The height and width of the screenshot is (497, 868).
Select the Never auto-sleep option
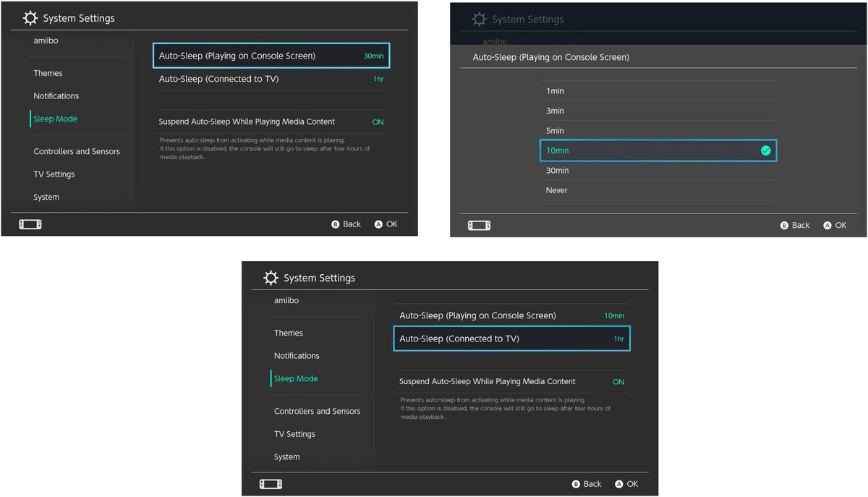coord(658,190)
